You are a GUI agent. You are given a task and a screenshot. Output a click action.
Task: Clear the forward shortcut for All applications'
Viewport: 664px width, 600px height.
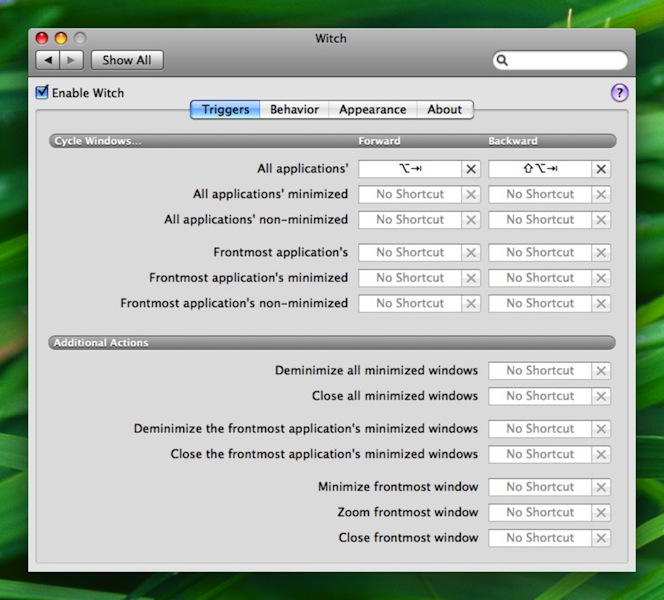click(471, 169)
